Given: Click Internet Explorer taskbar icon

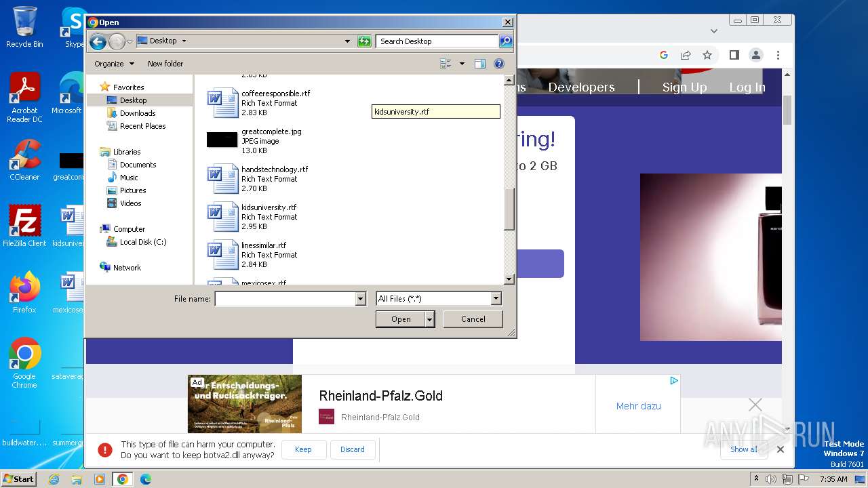Looking at the screenshot, I should pos(54,479).
